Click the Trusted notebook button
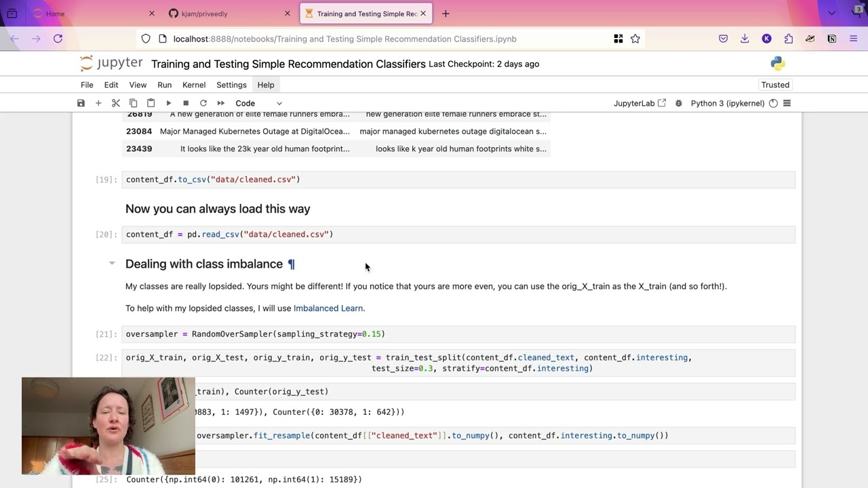The height and width of the screenshot is (488, 868). 775,85
